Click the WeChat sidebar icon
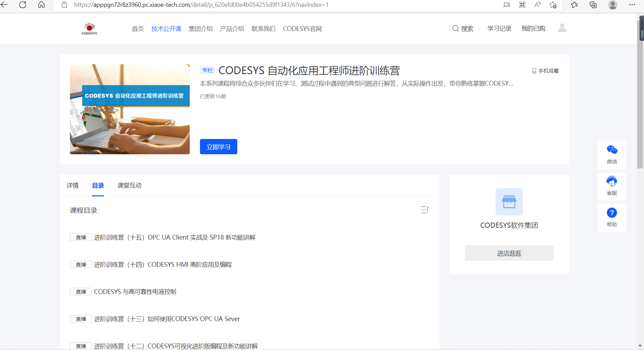644x350 pixels. click(611, 150)
